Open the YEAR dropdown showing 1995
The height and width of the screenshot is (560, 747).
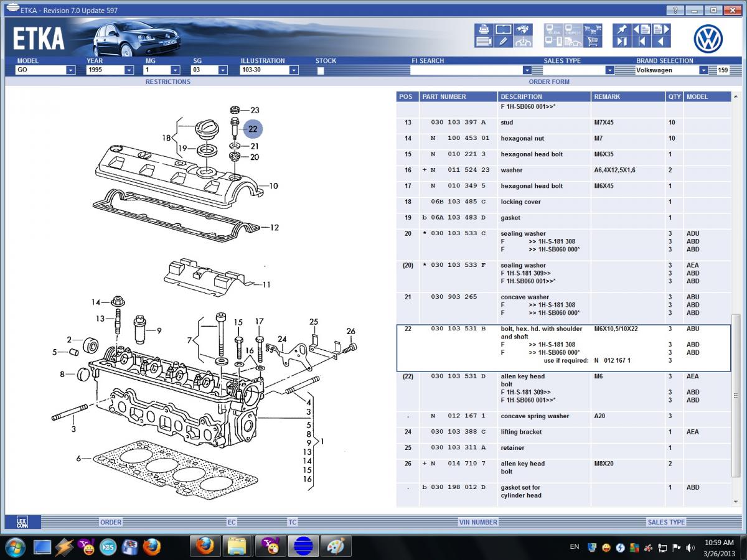(x=129, y=70)
